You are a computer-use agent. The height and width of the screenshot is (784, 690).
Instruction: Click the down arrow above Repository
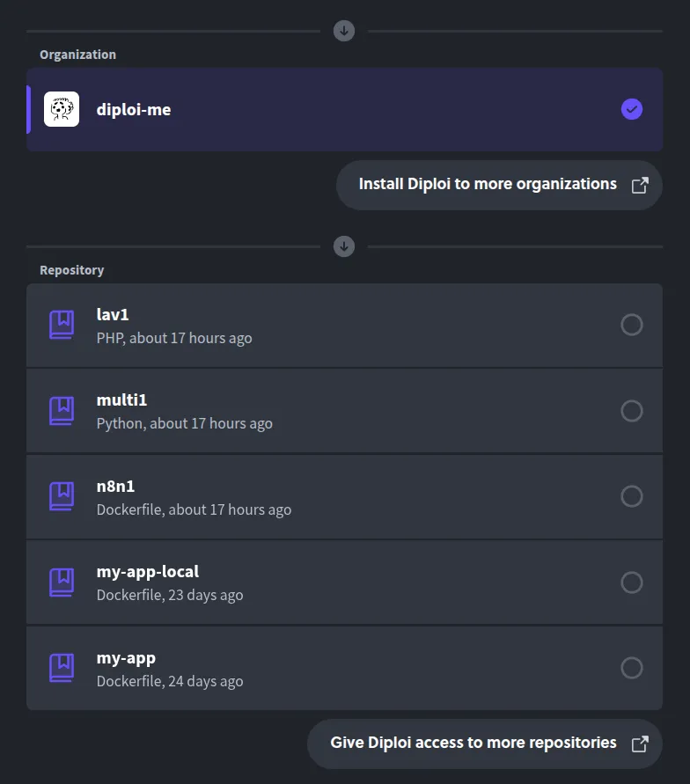[x=344, y=246]
